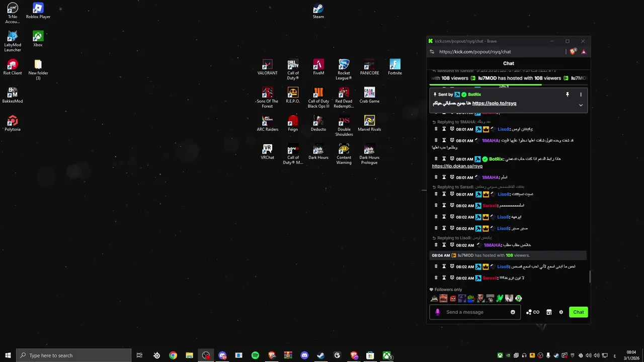644x362 pixels.
Task: Insert the green X emote
Action: [x=500, y=298]
